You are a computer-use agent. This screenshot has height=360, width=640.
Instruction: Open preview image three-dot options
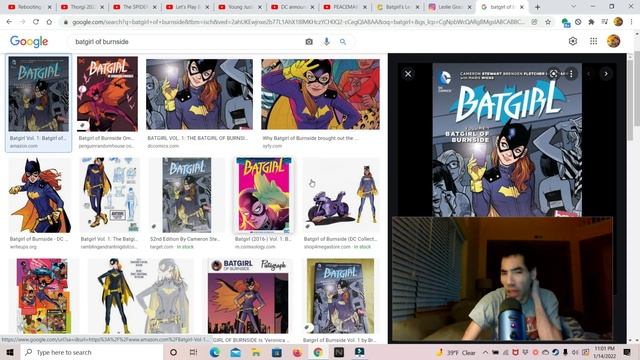(x=571, y=74)
